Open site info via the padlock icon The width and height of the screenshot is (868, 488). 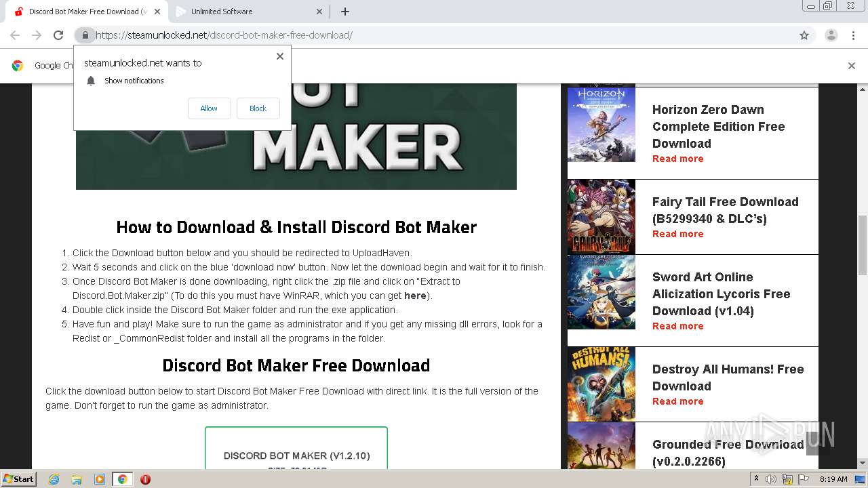(85, 35)
